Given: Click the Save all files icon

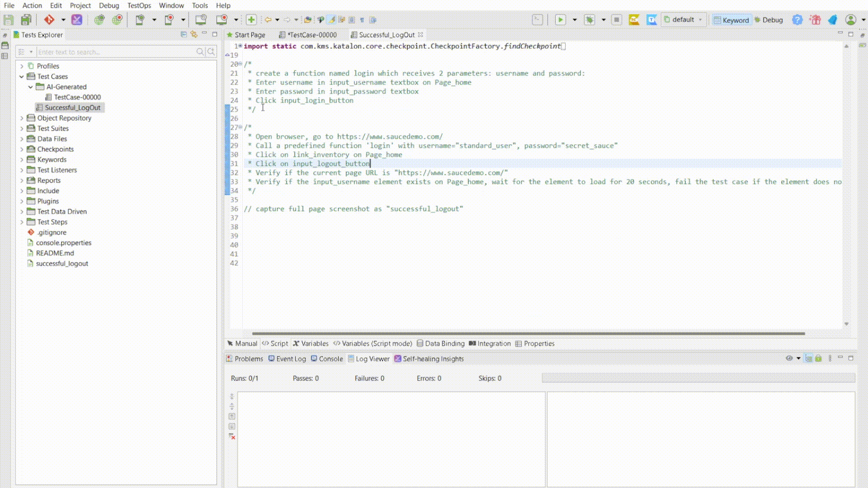Looking at the screenshot, I should pos(26,20).
